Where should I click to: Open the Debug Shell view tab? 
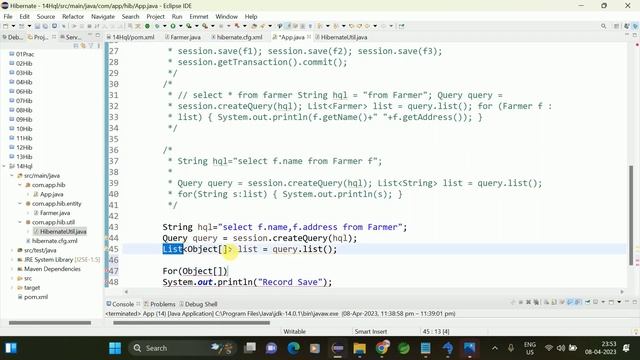pos(198,304)
